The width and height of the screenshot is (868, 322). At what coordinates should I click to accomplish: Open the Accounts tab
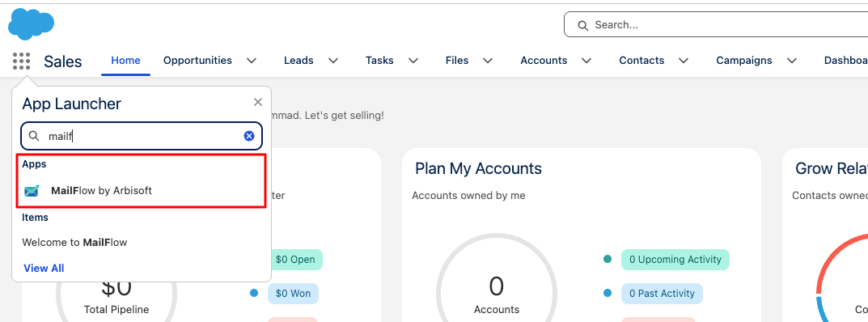[x=544, y=61]
